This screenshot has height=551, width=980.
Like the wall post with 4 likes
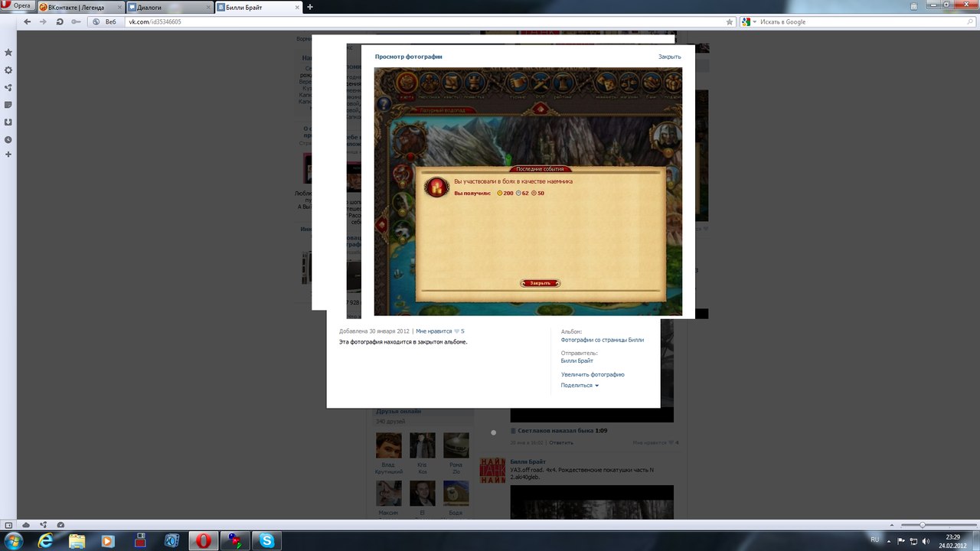click(655, 442)
